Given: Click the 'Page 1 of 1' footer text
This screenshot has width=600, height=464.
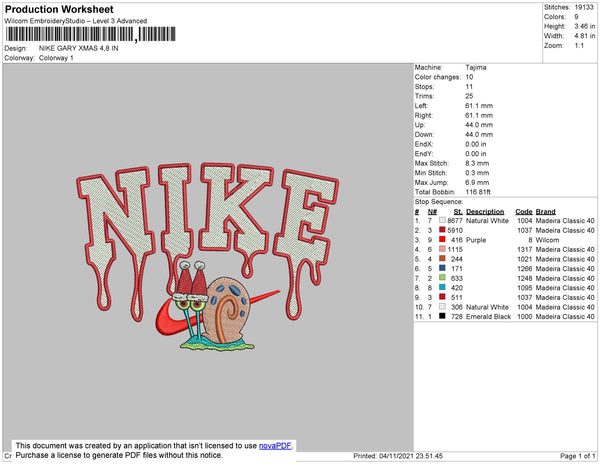Looking at the screenshot, I should (x=578, y=456).
